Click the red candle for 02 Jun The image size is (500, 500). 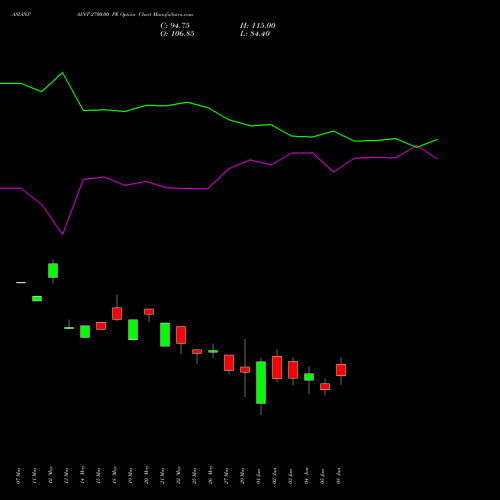tap(277, 367)
